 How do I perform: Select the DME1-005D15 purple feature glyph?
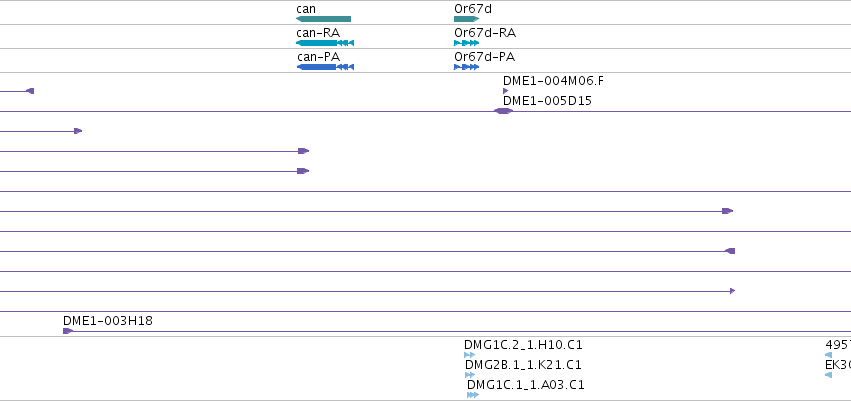(x=503, y=111)
